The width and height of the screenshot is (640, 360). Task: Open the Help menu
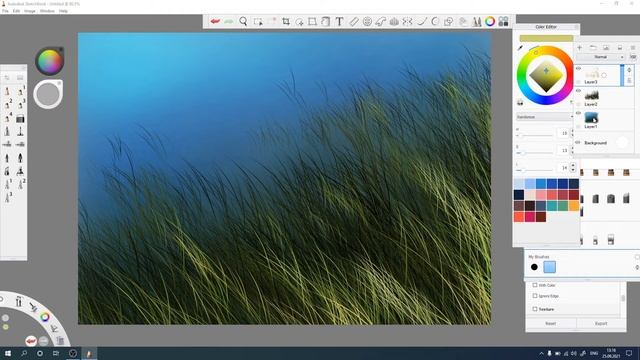point(63,11)
